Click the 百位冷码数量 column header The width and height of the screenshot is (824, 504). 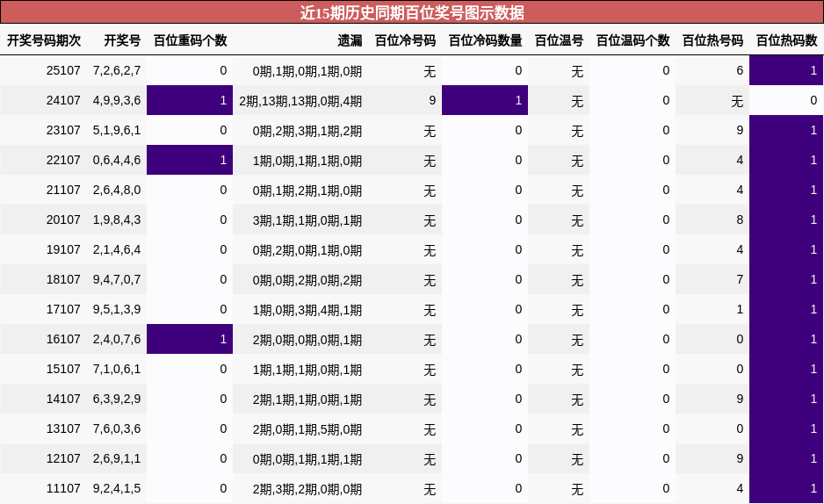[x=485, y=40]
